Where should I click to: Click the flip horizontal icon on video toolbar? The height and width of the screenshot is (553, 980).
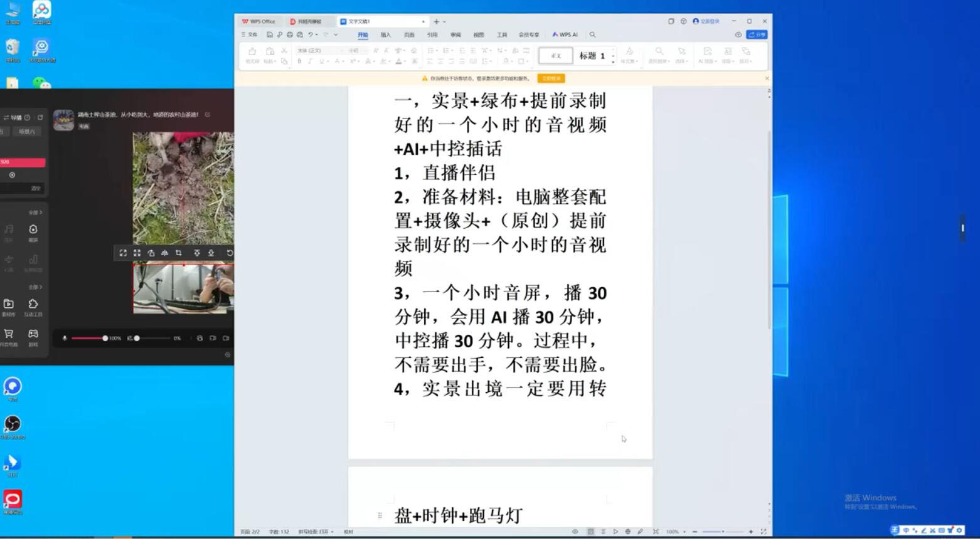click(x=165, y=253)
